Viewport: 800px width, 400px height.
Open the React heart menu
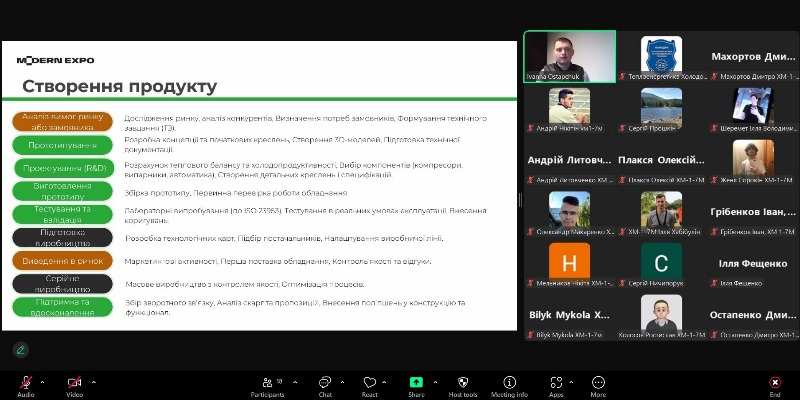pyautogui.click(x=369, y=386)
